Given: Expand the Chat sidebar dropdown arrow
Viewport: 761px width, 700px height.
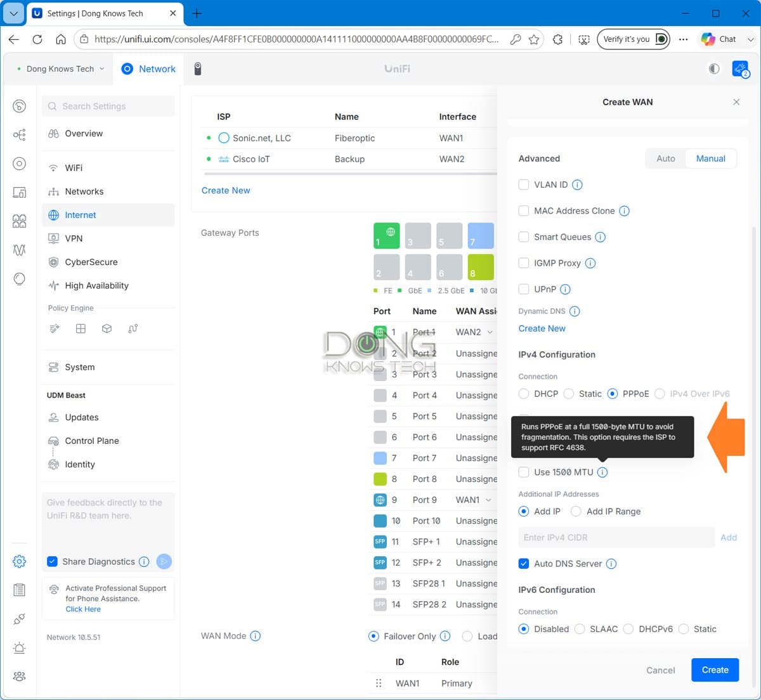Looking at the screenshot, I should 751,39.
